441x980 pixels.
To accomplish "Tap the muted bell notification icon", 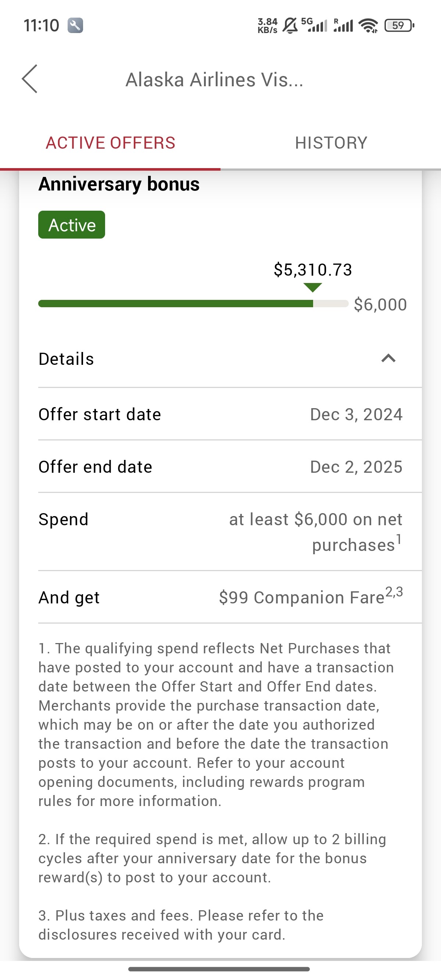I will (x=290, y=25).
